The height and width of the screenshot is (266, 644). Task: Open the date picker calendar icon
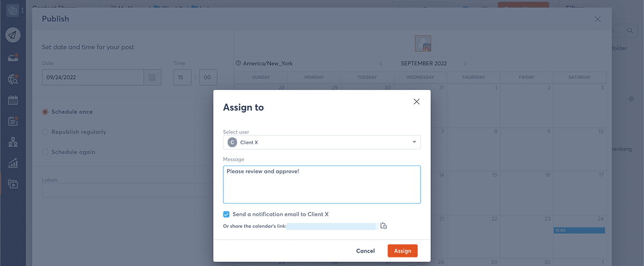[152, 78]
